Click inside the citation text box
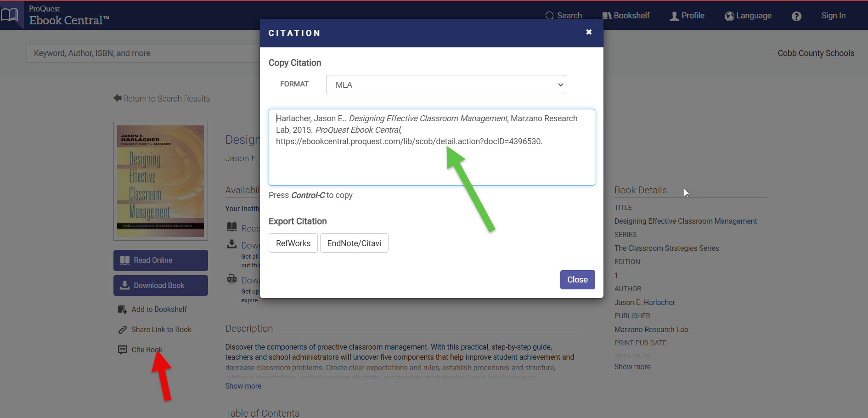The image size is (868, 418). 432,147
